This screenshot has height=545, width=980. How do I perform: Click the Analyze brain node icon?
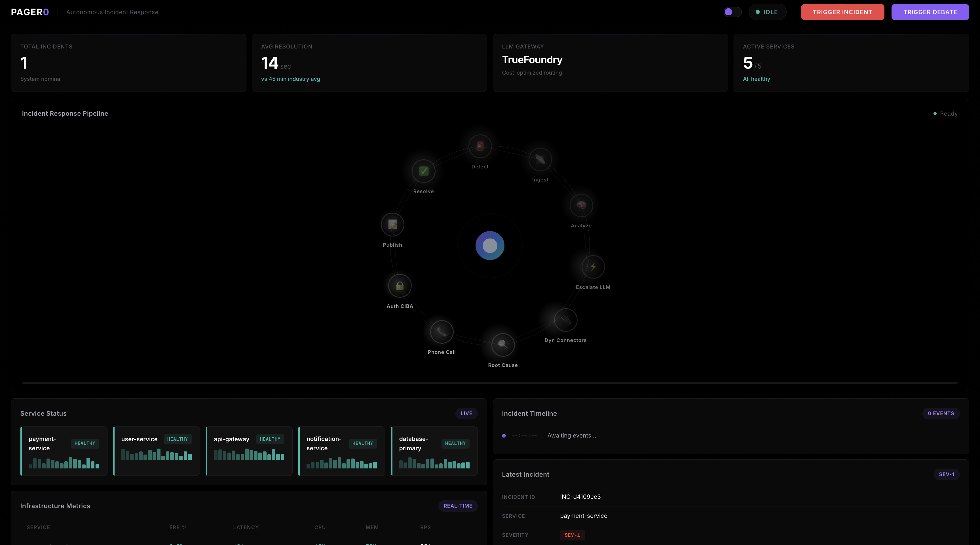[581, 205]
